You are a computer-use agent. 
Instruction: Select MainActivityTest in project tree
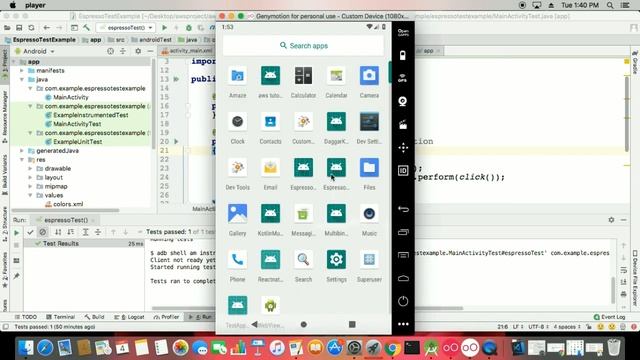pos(77,124)
